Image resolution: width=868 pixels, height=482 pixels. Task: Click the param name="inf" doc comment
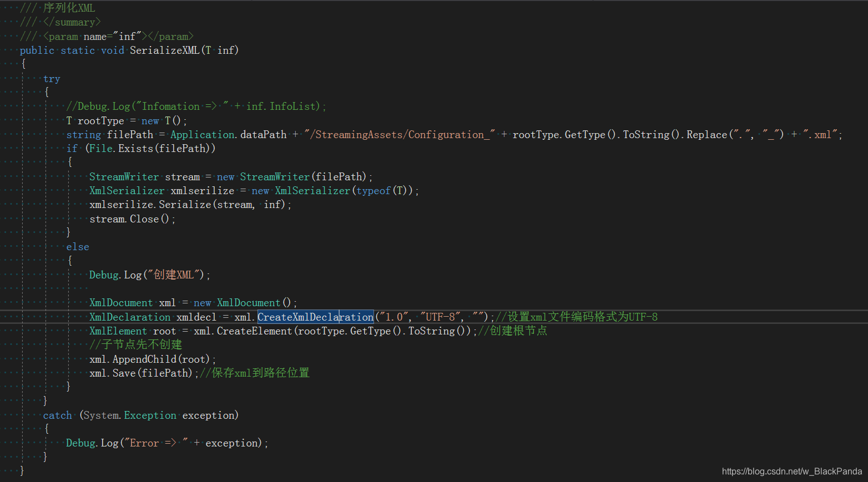[105, 36]
